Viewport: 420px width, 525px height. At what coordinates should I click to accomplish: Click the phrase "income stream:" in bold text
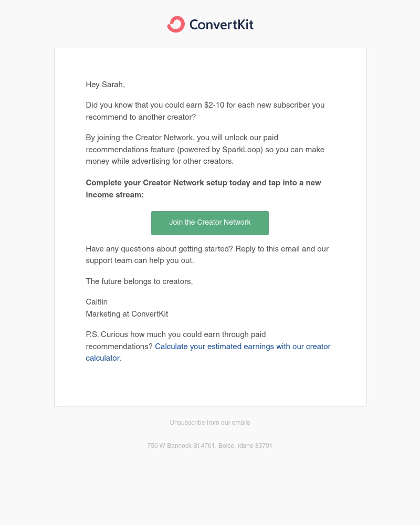[x=115, y=195]
